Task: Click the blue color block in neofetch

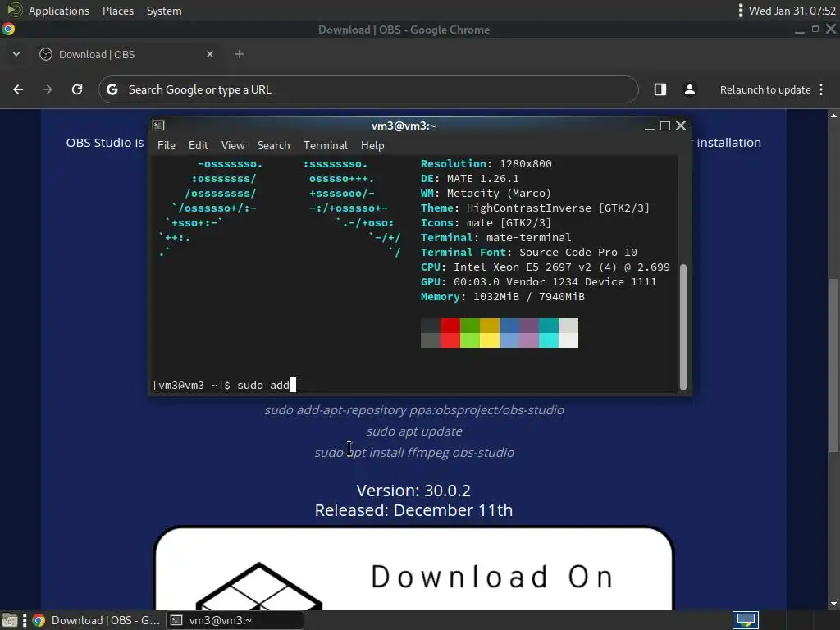Action: [509, 333]
